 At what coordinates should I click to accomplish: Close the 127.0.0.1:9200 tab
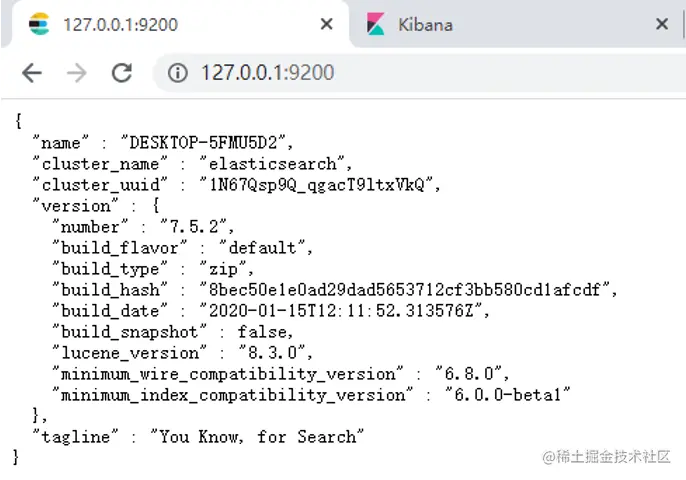click(x=326, y=24)
